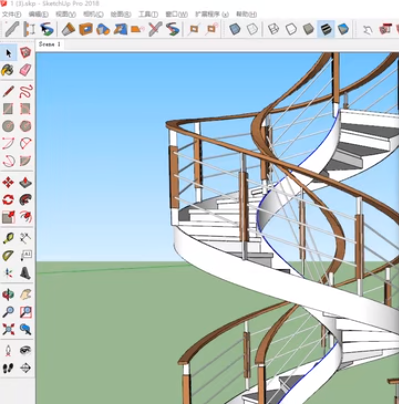The width and height of the screenshot is (399, 404).
Task: Activate the Line pencil tool
Action: pos(8,91)
